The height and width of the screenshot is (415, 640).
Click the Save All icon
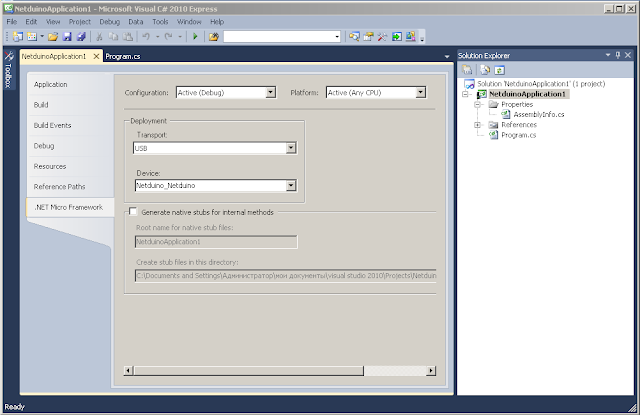81,37
